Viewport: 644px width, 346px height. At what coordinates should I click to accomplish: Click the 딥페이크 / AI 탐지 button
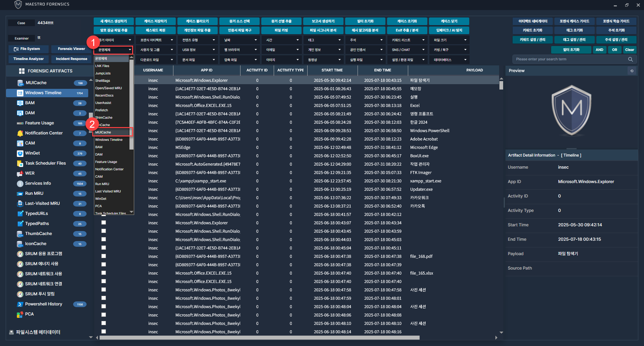point(449,30)
